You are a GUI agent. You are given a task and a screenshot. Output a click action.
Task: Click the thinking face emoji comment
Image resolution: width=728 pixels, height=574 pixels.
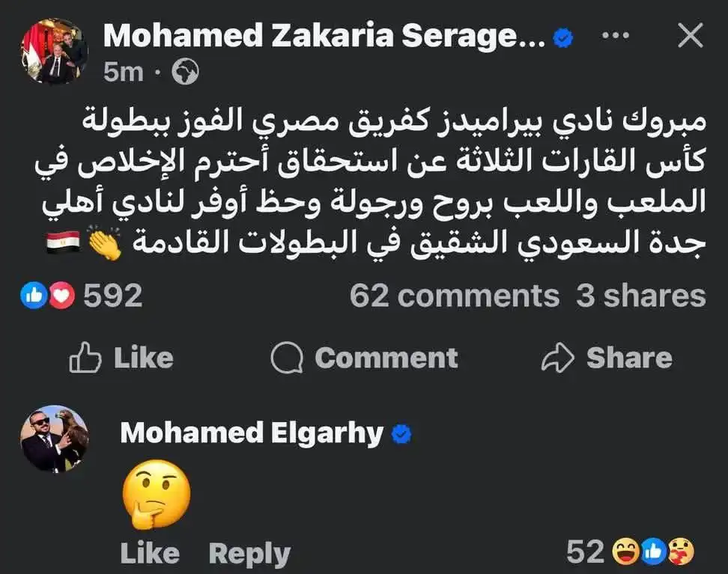[156, 494]
